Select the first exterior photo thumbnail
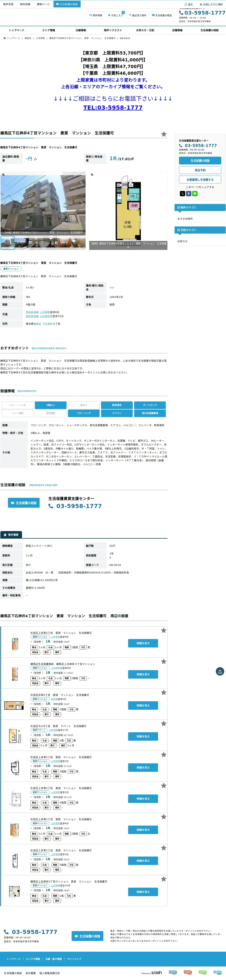The height and width of the screenshot is (980, 226). tap(8, 243)
